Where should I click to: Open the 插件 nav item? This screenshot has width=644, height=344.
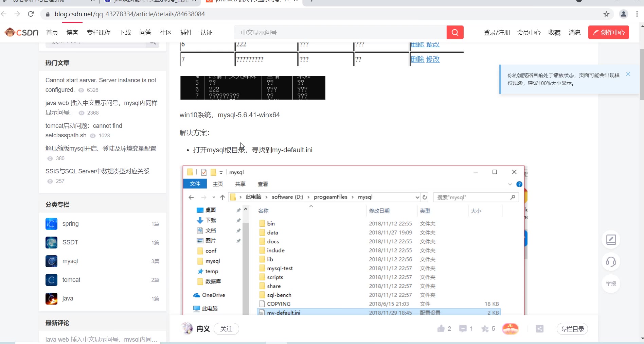pyautogui.click(x=186, y=33)
